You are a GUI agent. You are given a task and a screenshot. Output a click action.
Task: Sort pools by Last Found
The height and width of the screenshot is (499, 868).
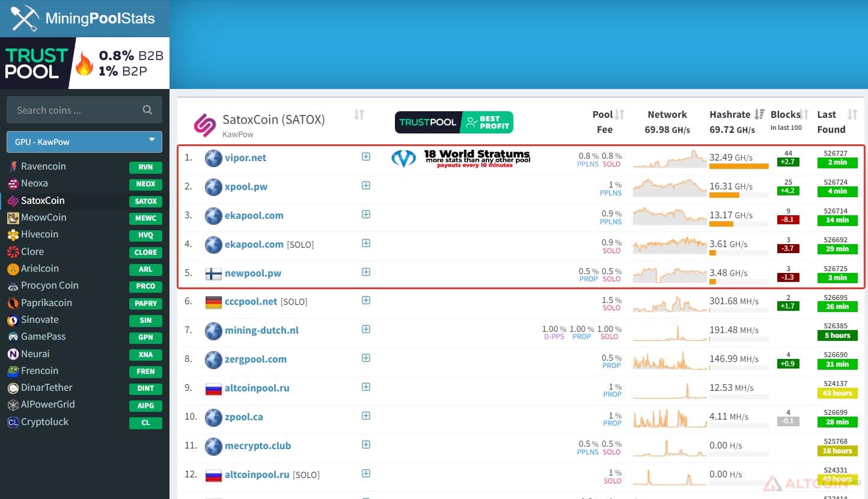click(x=852, y=114)
